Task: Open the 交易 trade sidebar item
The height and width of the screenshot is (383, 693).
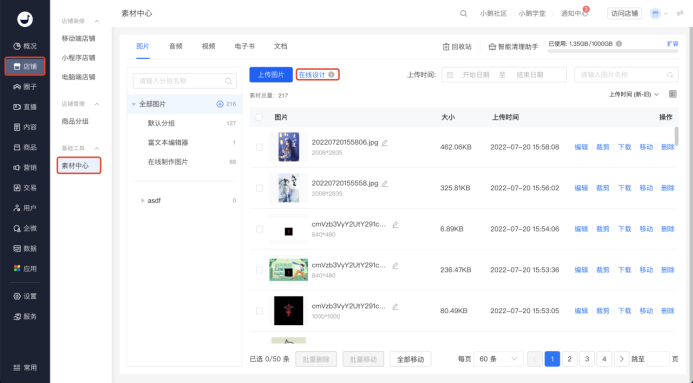Action: pos(25,188)
